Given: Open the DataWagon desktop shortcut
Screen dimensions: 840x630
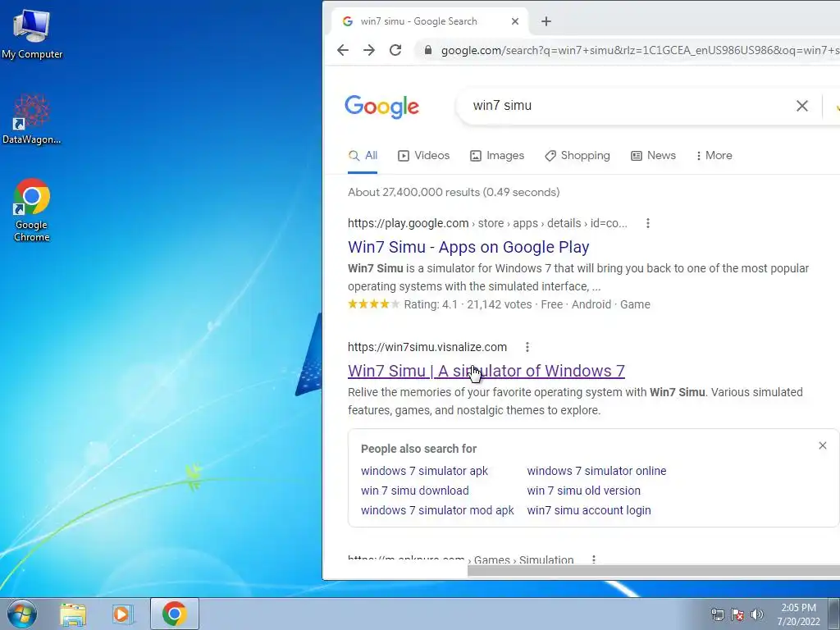Looking at the screenshot, I should 32,120.
